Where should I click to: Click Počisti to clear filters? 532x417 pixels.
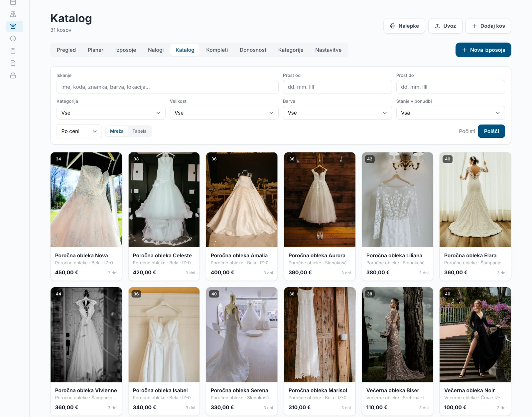tap(467, 131)
